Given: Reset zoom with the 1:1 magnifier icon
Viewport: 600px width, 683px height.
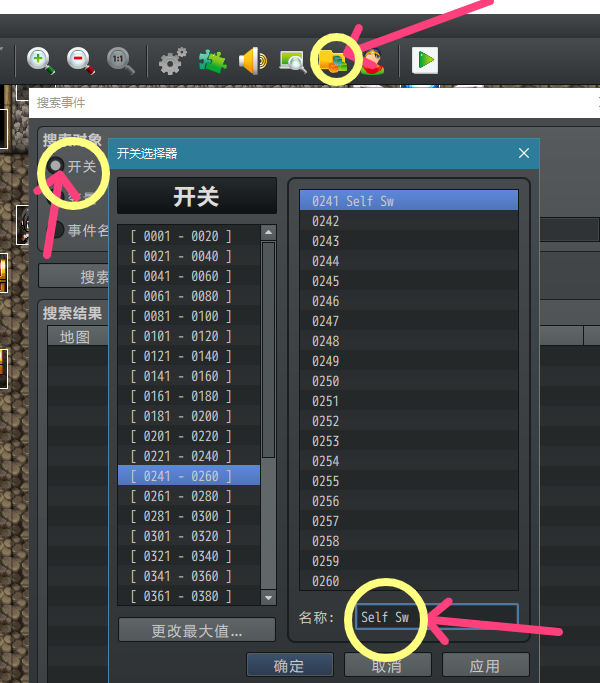Looking at the screenshot, I should (121, 61).
